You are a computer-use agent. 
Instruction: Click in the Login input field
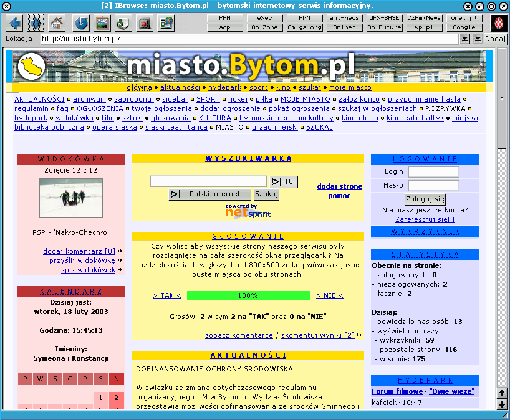(433, 171)
